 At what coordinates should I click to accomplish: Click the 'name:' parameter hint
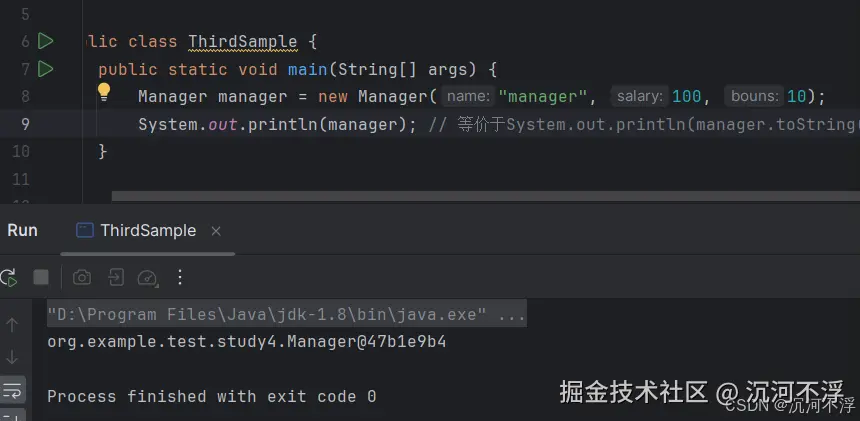[468, 96]
